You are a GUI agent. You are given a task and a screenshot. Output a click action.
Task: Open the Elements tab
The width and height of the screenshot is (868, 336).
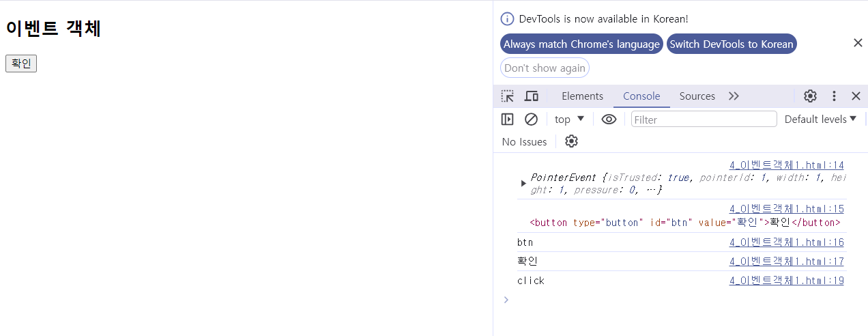[582, 96]
